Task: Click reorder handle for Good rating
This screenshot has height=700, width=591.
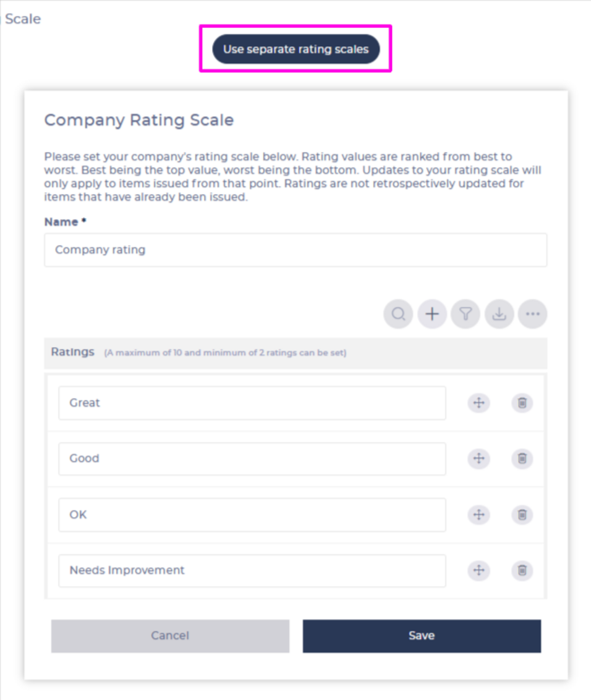Action: pos(478,458)
